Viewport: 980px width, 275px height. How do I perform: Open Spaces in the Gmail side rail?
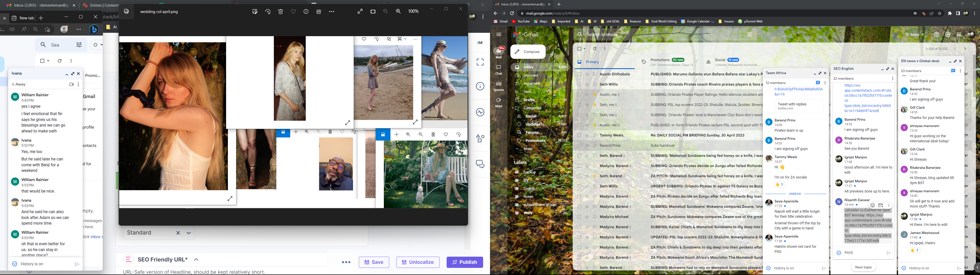[498, 86]
